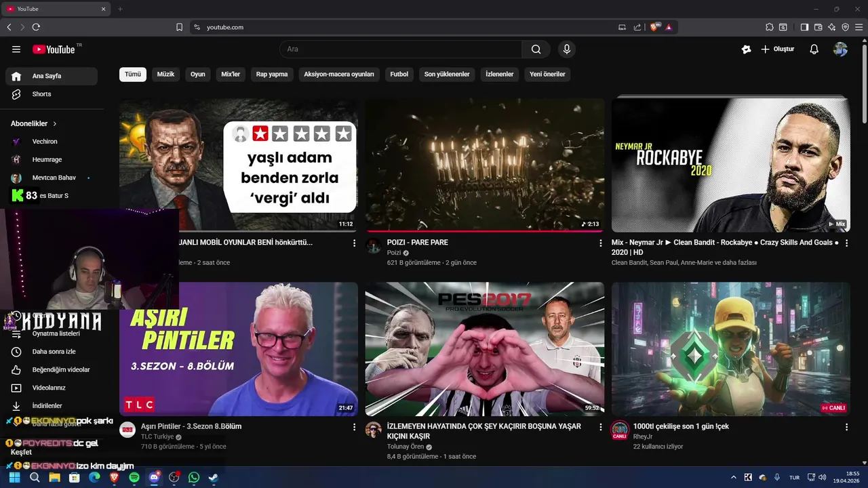Screen dimensions: 868x488
Task: Open Brave VPN shield icon
Action: [846, 27]
